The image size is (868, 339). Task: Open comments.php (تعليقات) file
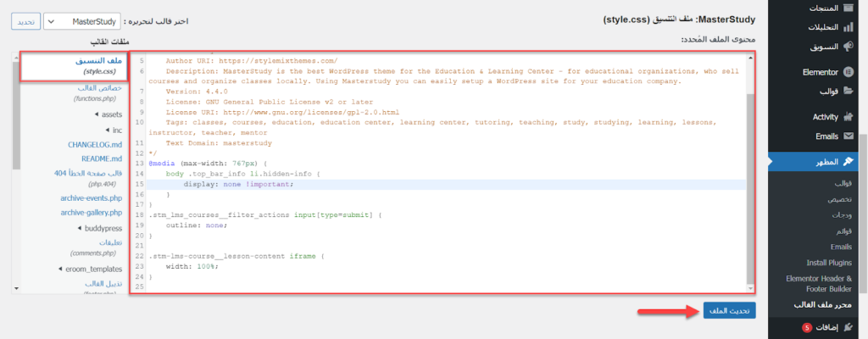click(97, 247)
